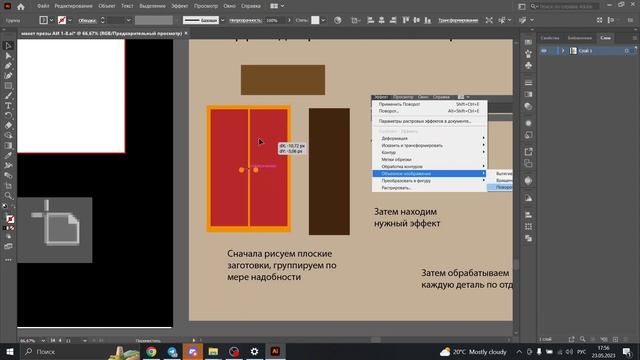Open Edit Toolbar three-dots button
The height and width of the screenshot is (360, 640).
[8, 260]
